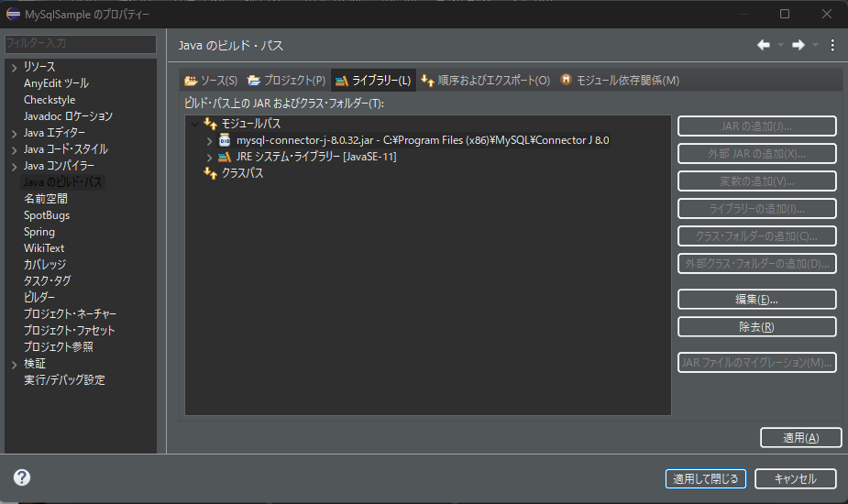The height and width of the screenshot is (504, 848).
Task: Open the AnyEdit ツール settings page
Action: pos(56,83)
